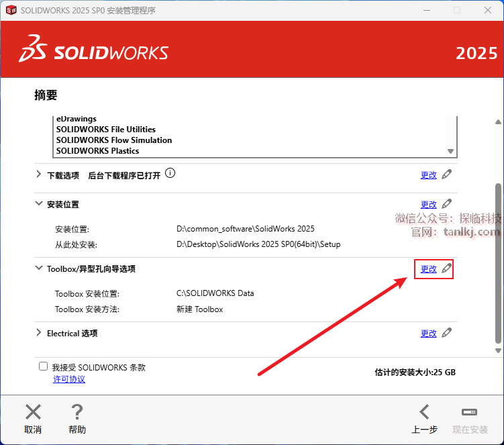Click 更改 link for Toolbox options
504x445 pixels.
tap(428, 269)
